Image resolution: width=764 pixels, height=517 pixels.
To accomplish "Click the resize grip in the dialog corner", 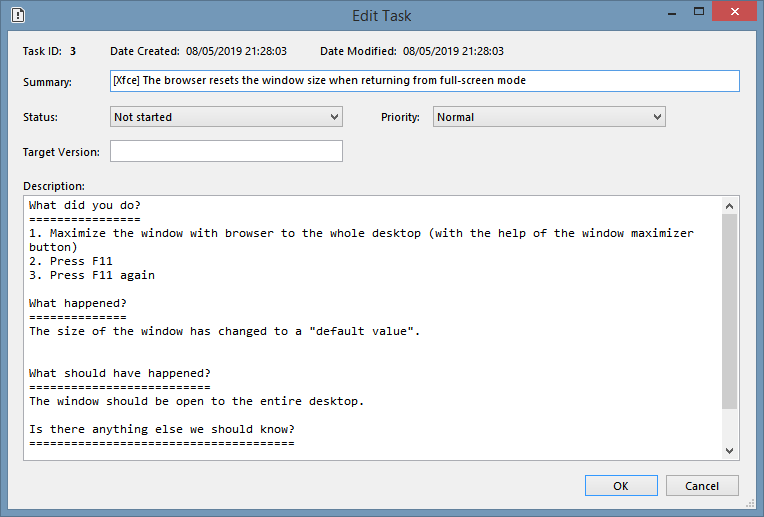I will pyautogui.click(x=750, y=504).
